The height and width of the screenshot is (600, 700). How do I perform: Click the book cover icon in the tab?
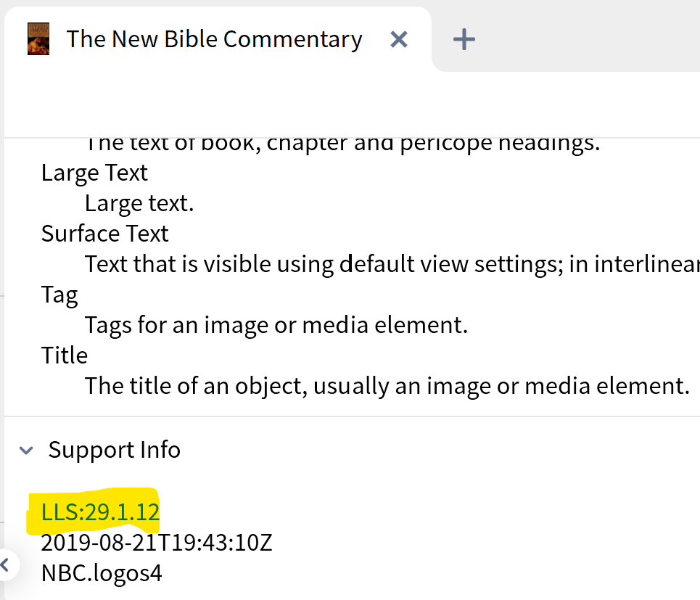(38, 38)
